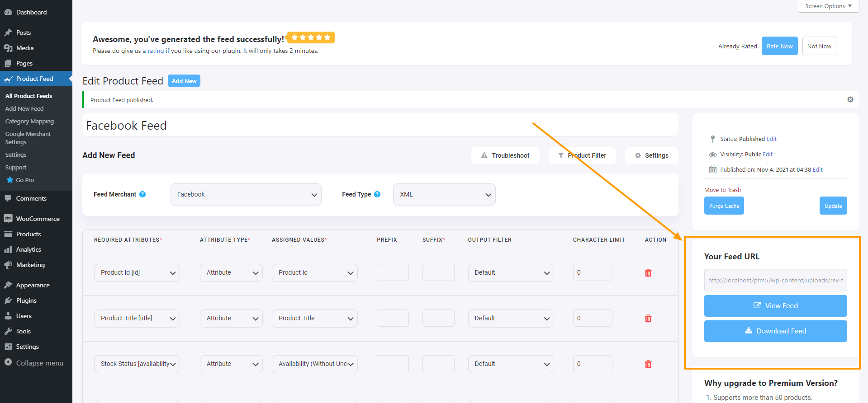Edit the Status: Published setting
Image resolution: width=868 pixels, height=403 pixels.
click(772, 139)
